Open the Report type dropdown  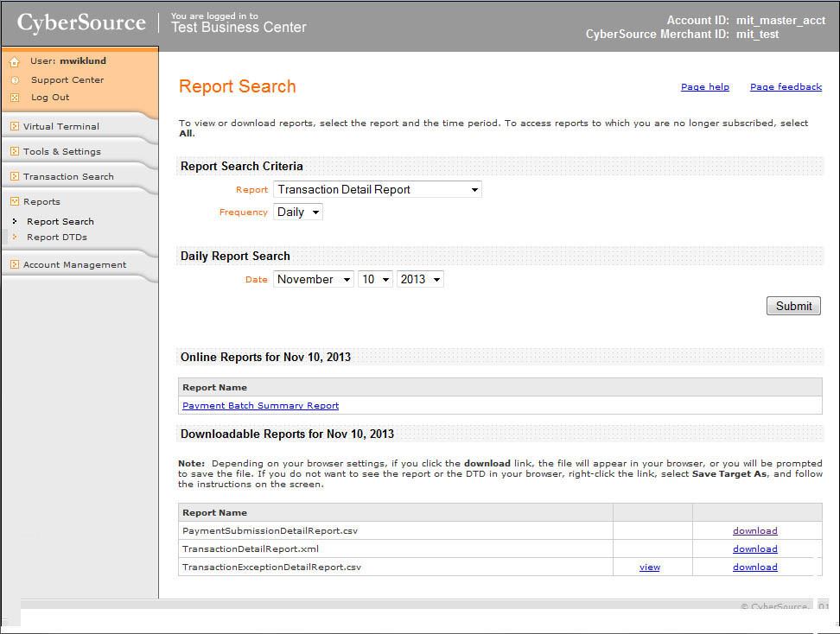(x=378, y=190)
